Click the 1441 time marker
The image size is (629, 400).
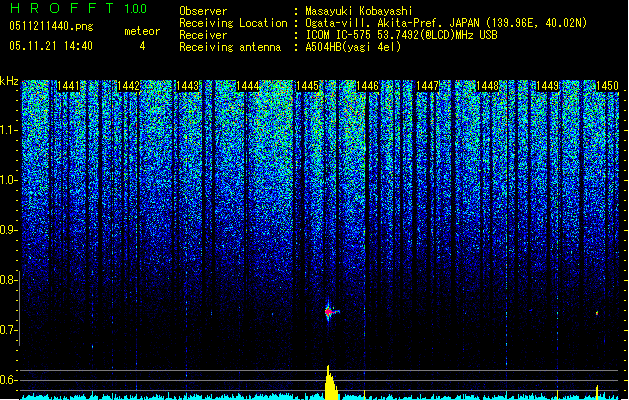(69, 86)
